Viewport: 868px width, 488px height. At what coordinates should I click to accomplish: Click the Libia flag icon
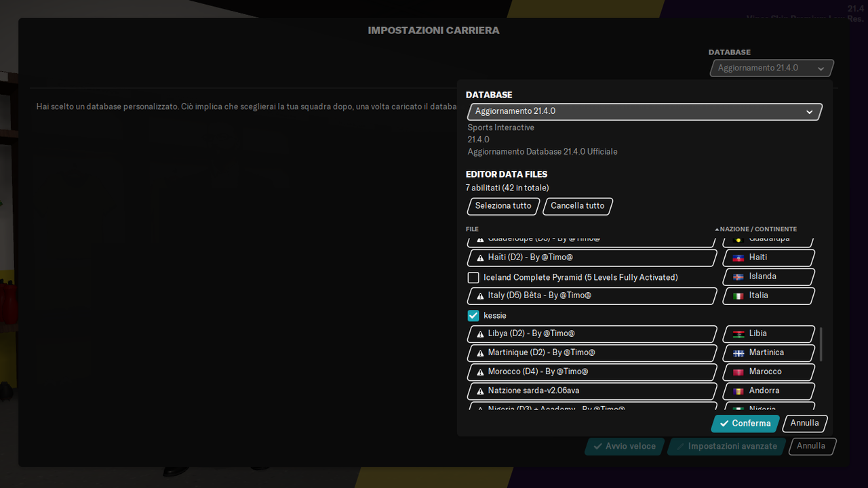pos(740,333)
